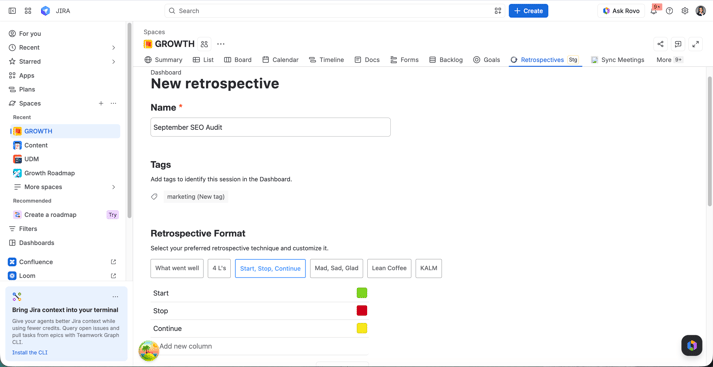
Task: Open the settings gear icon
Action: 685,11
